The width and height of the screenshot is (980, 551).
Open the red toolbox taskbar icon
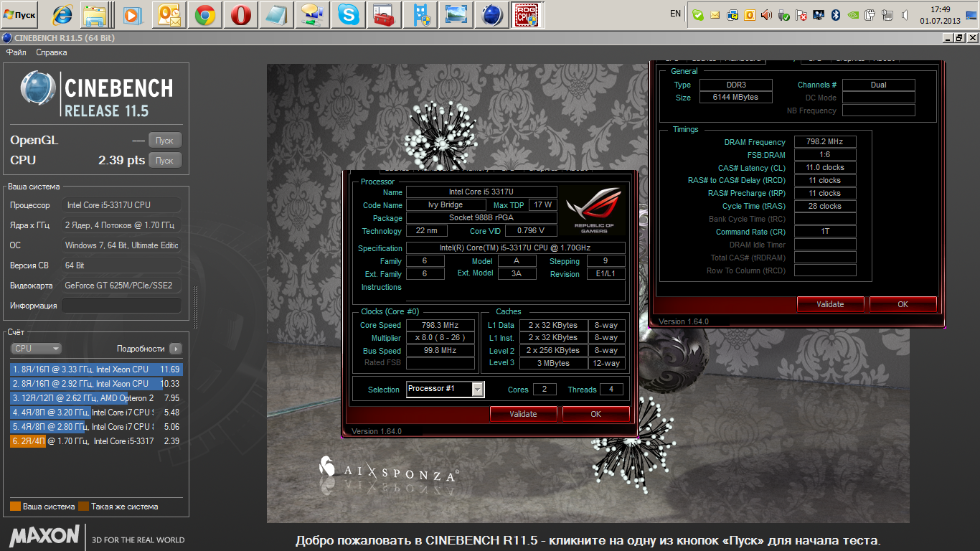click(384, 14)
